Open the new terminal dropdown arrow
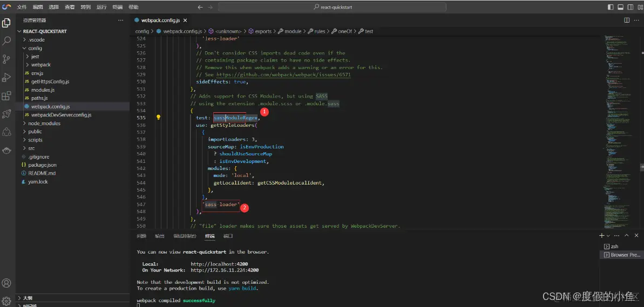The image size is (644, 307). (608, 236)
